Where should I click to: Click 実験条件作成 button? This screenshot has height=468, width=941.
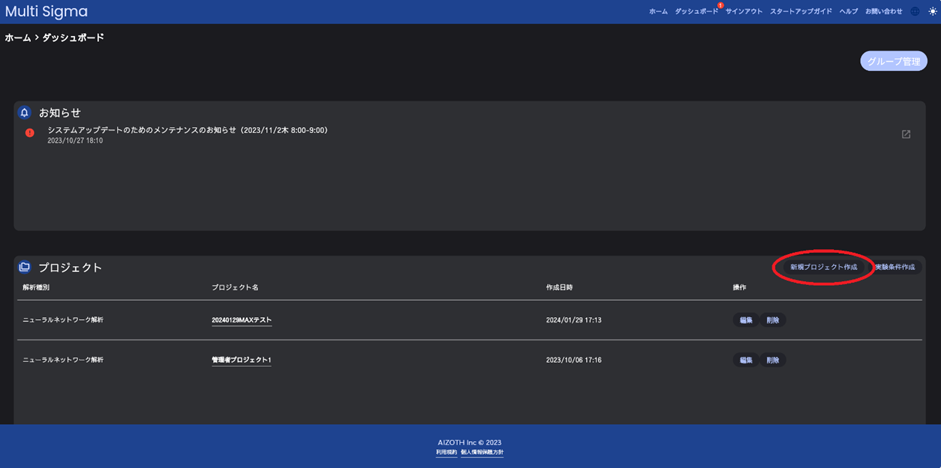click(895, 267)
